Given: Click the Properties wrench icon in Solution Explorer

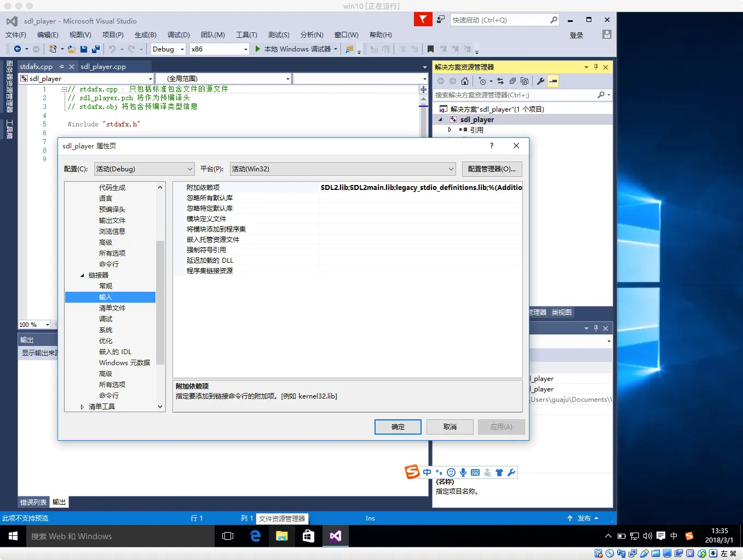Looking at the screenshot, I should click(x=540, y=81).
